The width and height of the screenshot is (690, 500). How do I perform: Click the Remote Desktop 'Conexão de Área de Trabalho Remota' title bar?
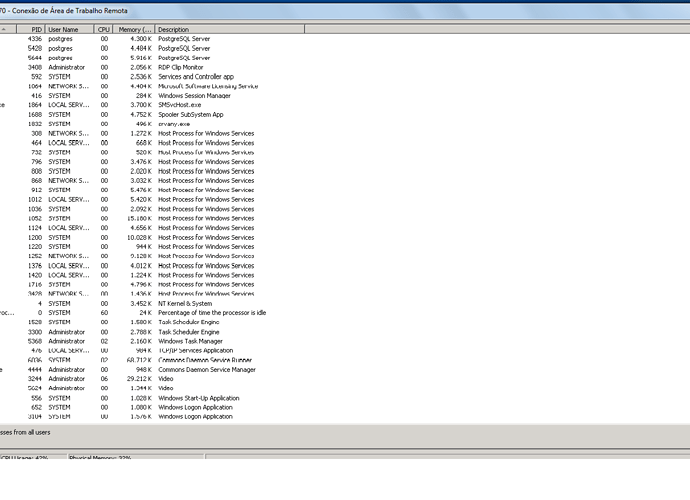coord(345,11)
